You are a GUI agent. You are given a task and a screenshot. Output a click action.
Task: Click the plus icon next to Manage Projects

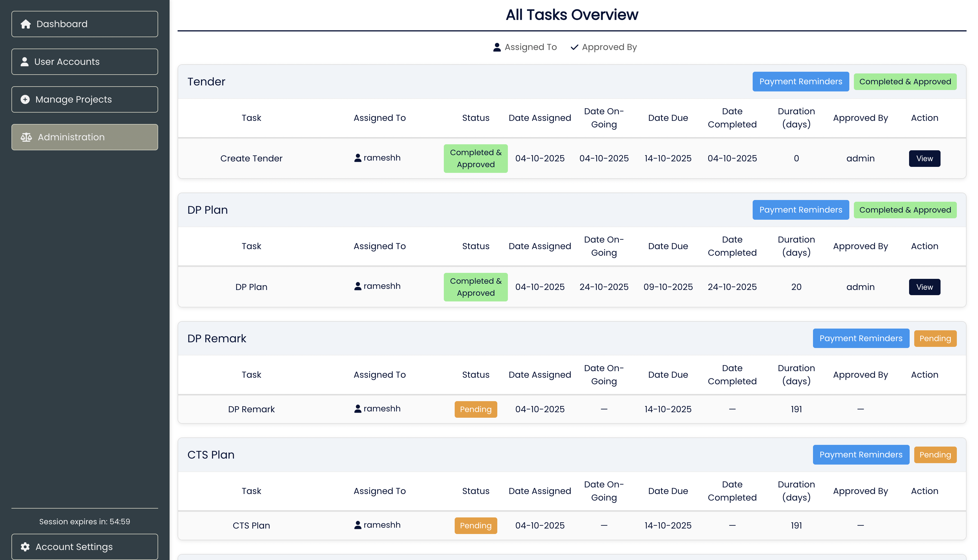(25, 99)
